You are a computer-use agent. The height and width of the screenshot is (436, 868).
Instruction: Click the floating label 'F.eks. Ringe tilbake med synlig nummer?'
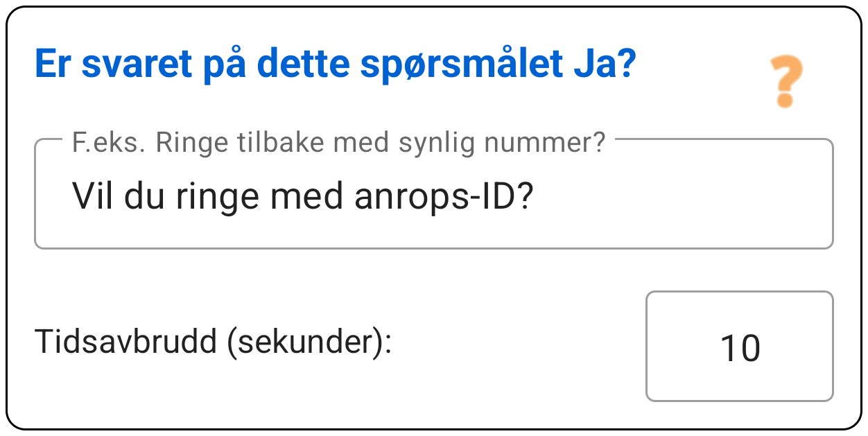pos(339,143)
